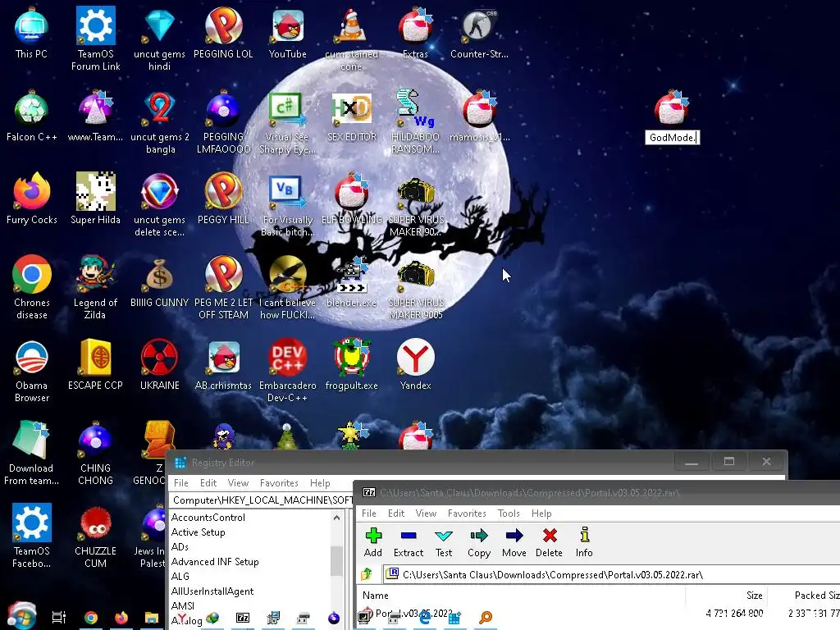Click the Test icon in 7-Zip toolbar
840x630 pixels.
pyautogui.click(x=444, y=536)
